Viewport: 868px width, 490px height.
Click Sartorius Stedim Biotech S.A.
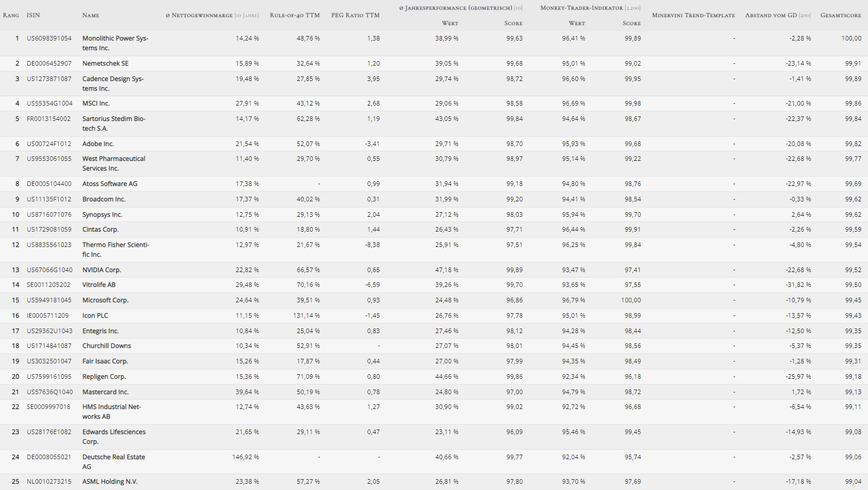(x=114, y=123)
